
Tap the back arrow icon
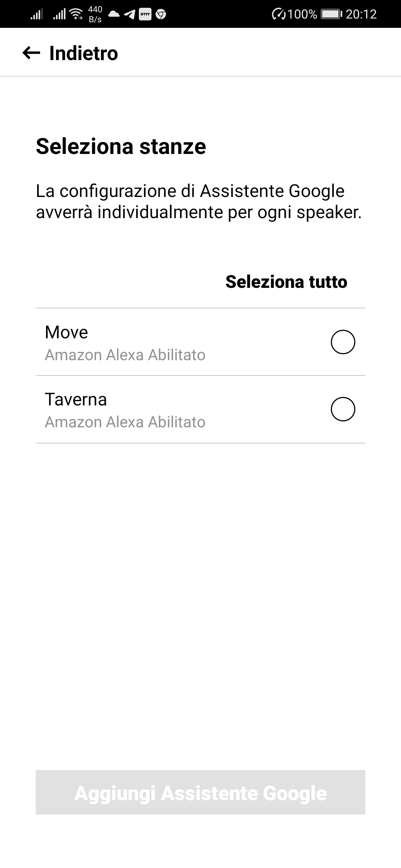31,53
